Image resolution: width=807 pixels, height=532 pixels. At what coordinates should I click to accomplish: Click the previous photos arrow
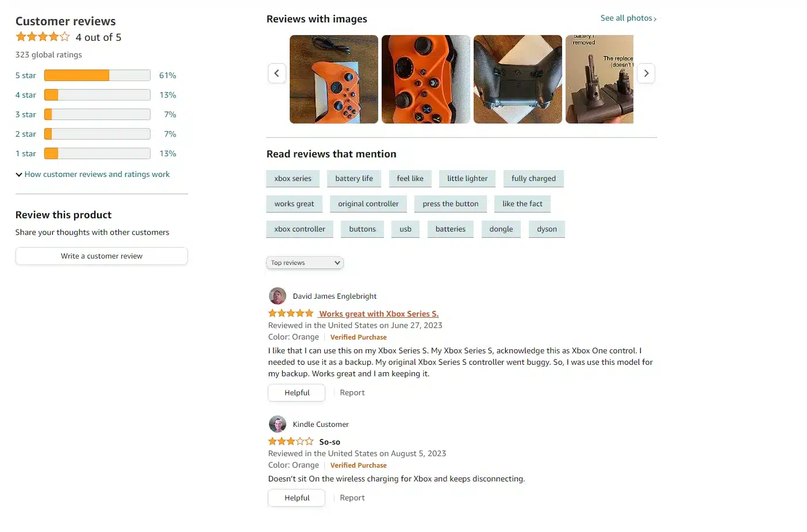click(276, 74)
